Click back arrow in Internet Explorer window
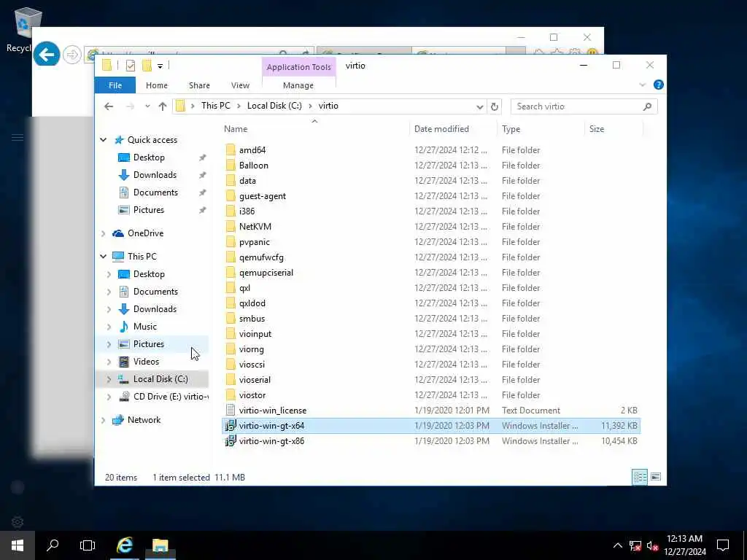The height and width of the screenshot is (560, 747). coord(47,54)
